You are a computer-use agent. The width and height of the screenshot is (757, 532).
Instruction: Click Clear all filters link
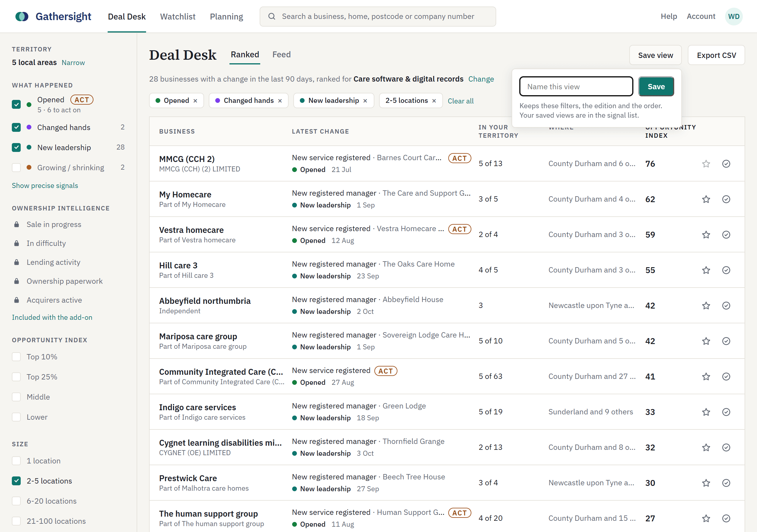pyautogui.click(x=460, y=101)
